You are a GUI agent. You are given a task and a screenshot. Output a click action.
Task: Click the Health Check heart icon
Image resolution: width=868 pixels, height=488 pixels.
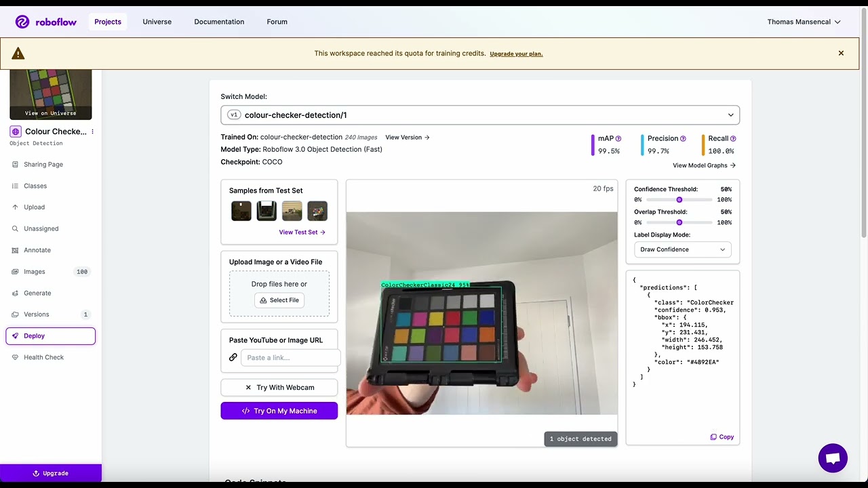[x=16, y=357]
